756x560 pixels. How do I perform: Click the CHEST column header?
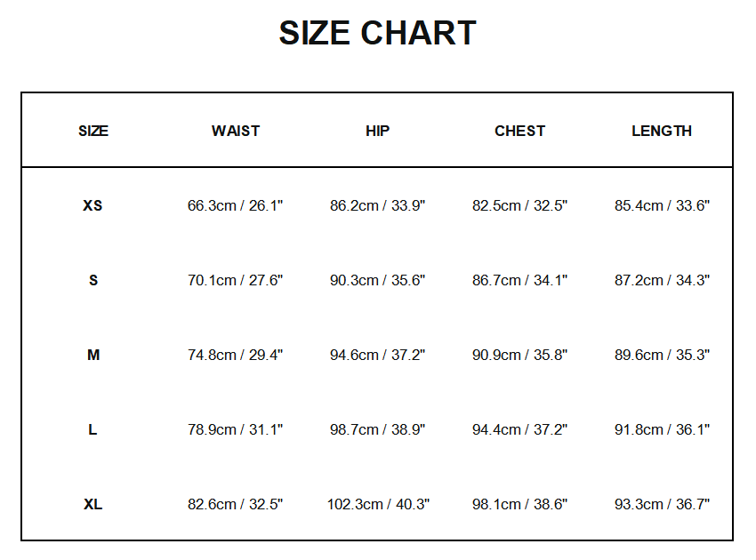(x=520, y=131)
